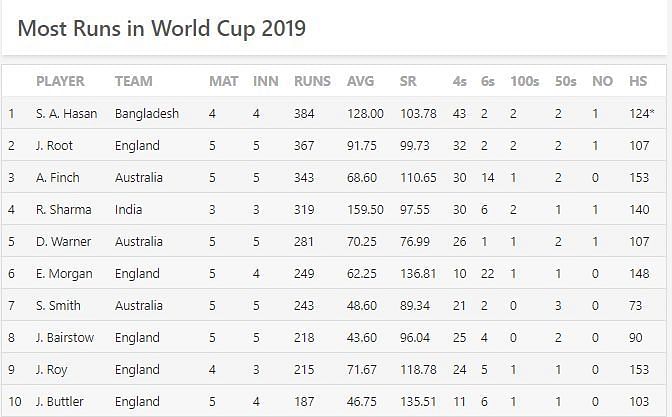
Task: Click Bangladesh team name
Action: 147,114
